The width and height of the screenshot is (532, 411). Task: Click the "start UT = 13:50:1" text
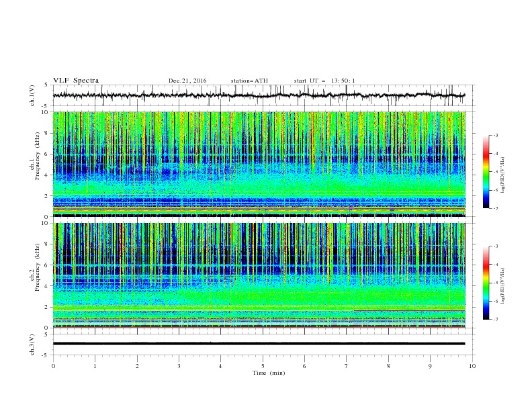click(324, 81)
